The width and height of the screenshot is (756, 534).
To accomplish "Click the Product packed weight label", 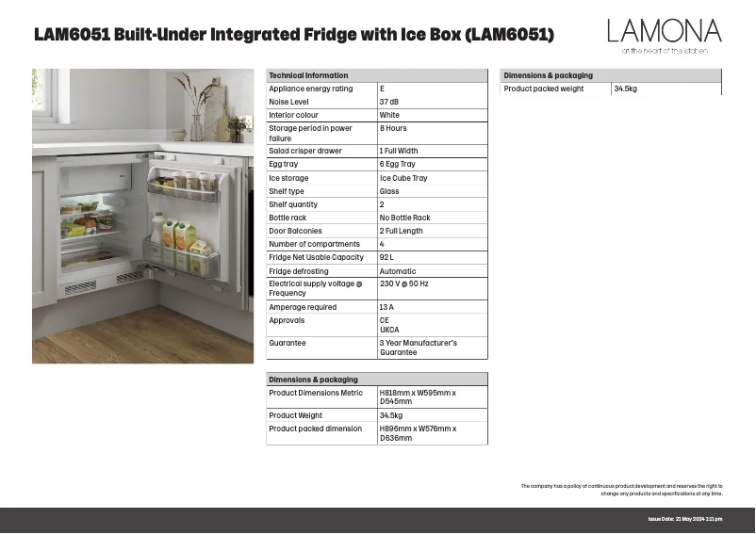I will coord(544,89).
